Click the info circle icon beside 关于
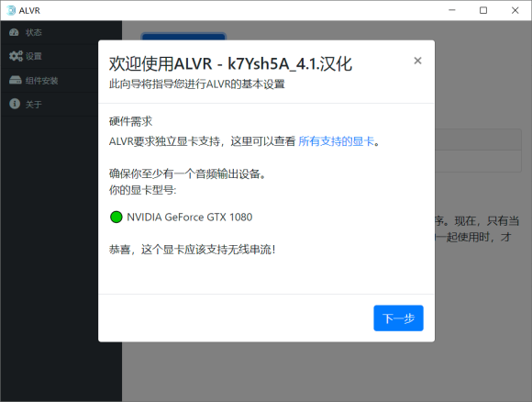This screenshot has height=402, width=532. tap(15, 104)
